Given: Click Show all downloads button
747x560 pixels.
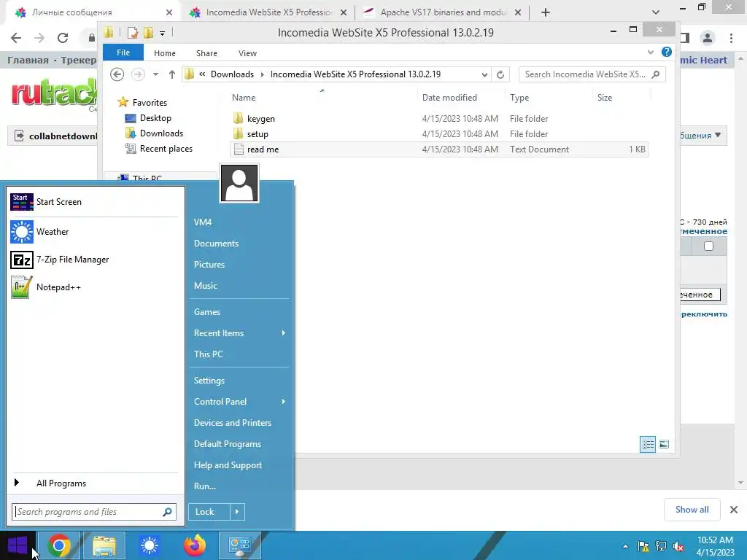Looking at the screenshot, I should click(692, 510).
